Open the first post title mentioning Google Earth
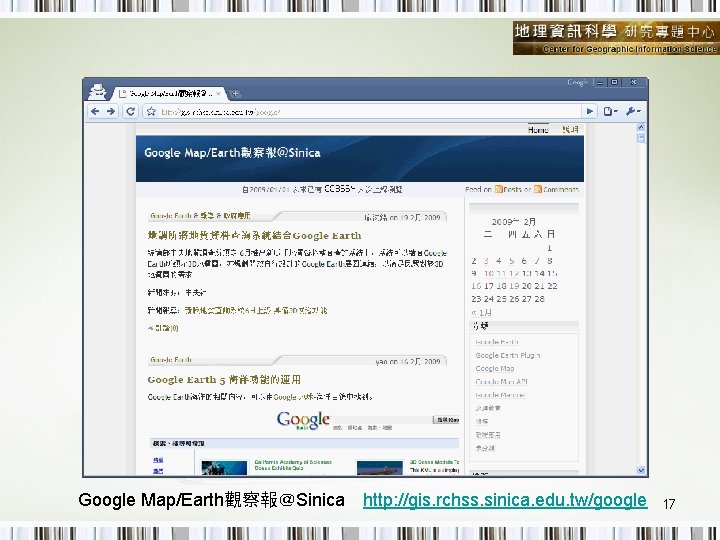 pos(254,236)
